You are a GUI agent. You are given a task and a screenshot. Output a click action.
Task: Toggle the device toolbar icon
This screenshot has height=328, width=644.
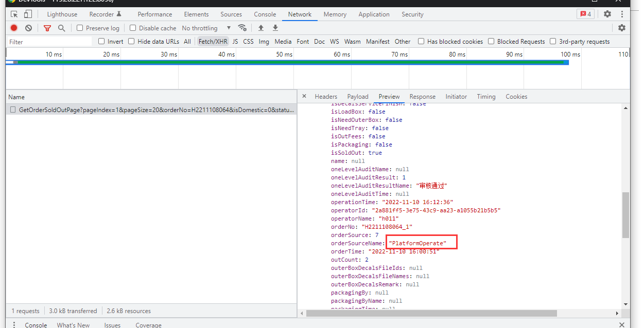pyautogui.click(x=28, y=14)
